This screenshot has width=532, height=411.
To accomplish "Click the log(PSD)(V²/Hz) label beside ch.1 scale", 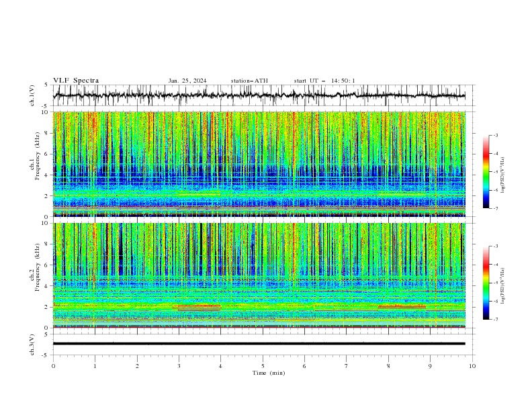I will 503,175.
